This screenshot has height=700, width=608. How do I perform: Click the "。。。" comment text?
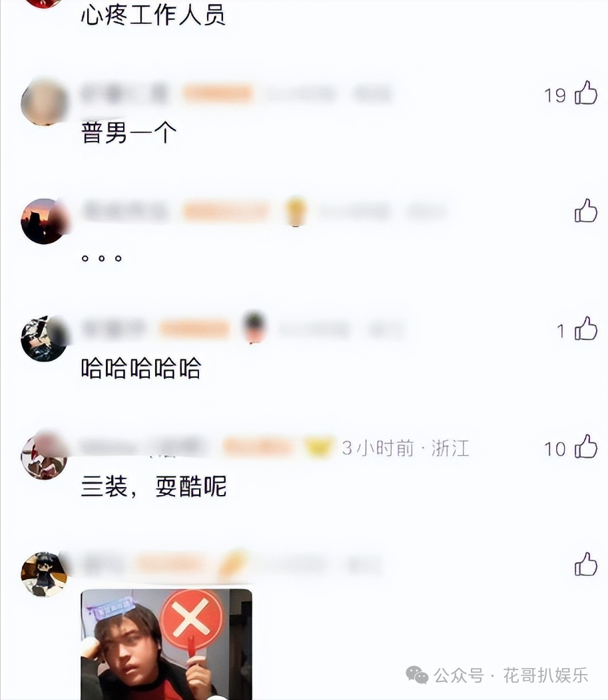[101, 258]
